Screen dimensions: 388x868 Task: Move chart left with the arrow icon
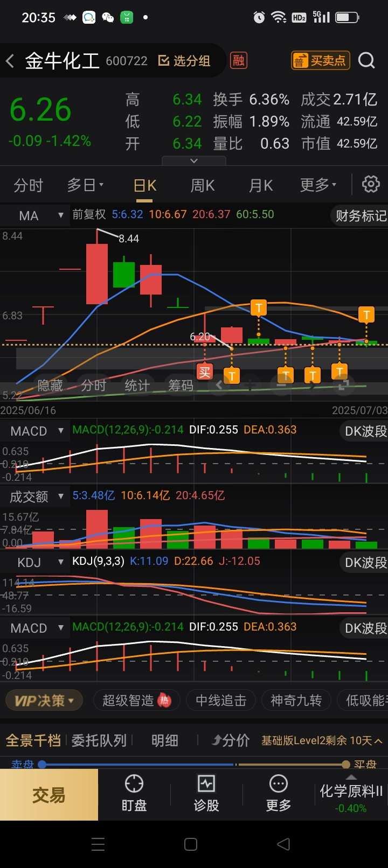tap(219, 384)
